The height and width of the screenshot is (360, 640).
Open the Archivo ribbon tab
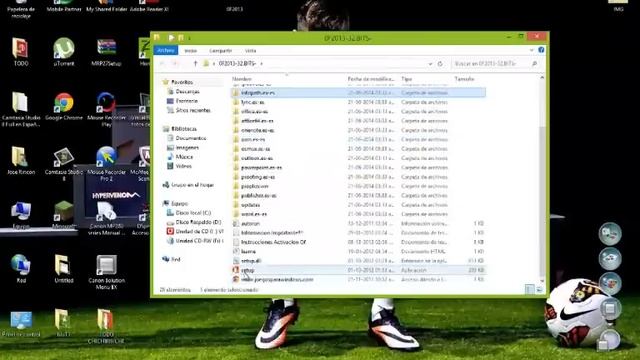pos(166,50)
